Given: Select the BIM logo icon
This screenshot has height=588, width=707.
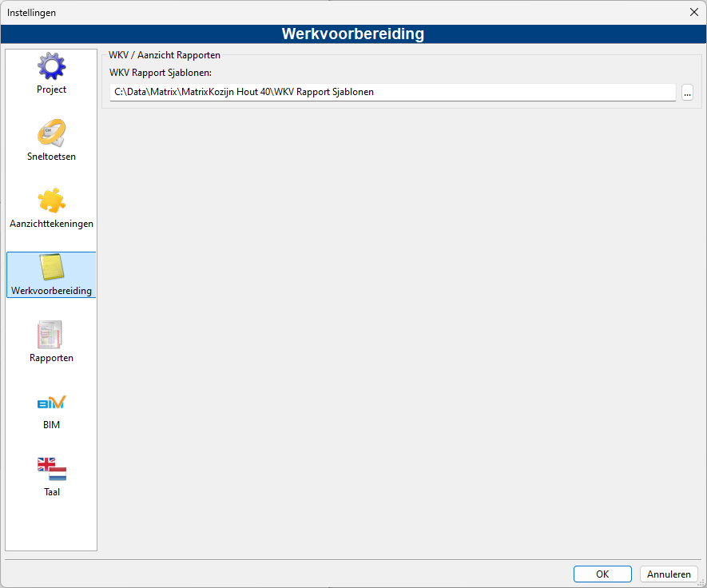Looking at the screenshot, I should click(x=51, y=402).
